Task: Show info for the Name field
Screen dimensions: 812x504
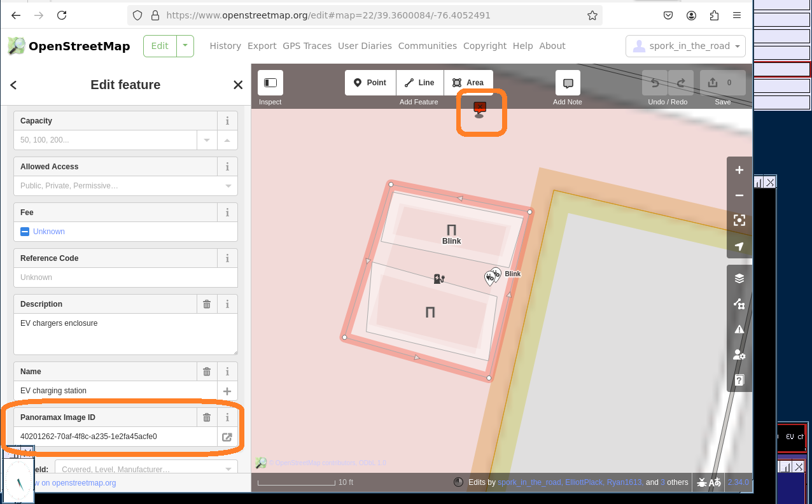Action: point(227,372)
